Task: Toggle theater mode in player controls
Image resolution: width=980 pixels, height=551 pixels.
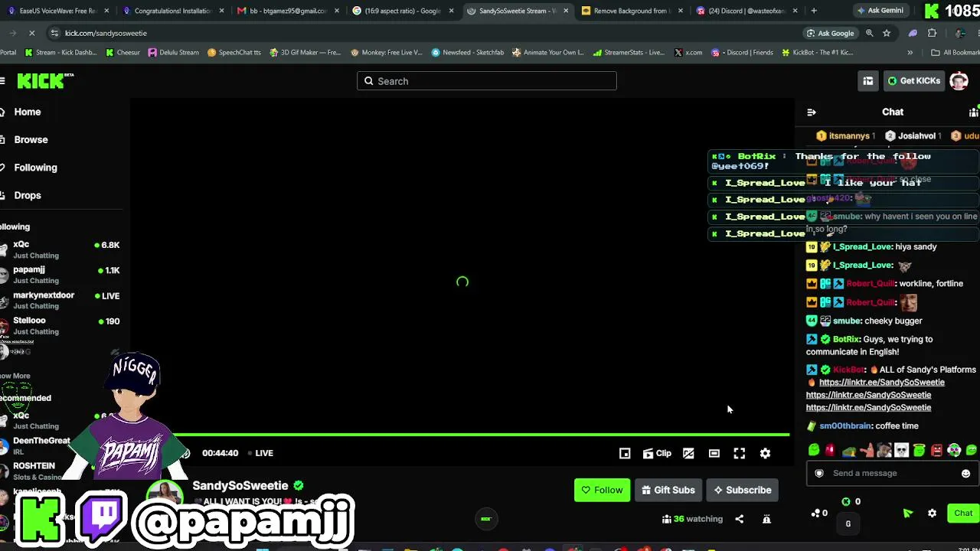Action: [x=714, y=453]
